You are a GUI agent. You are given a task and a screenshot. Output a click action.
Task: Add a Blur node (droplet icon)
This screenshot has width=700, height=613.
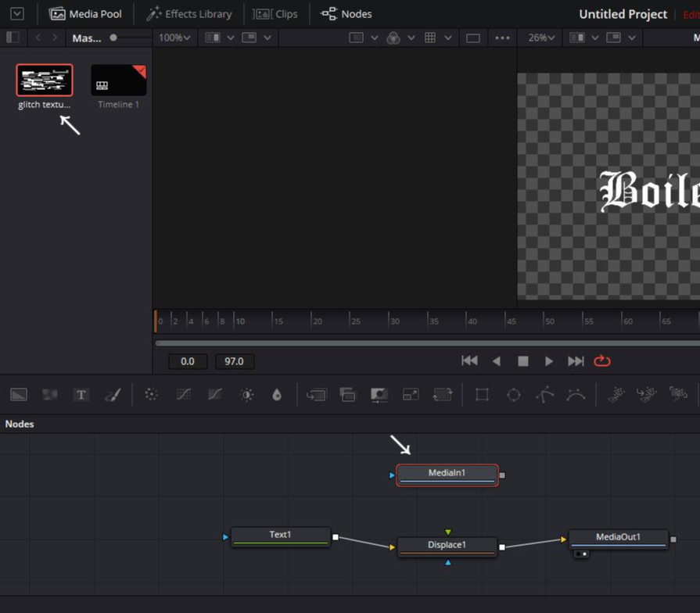pos(277,395)
